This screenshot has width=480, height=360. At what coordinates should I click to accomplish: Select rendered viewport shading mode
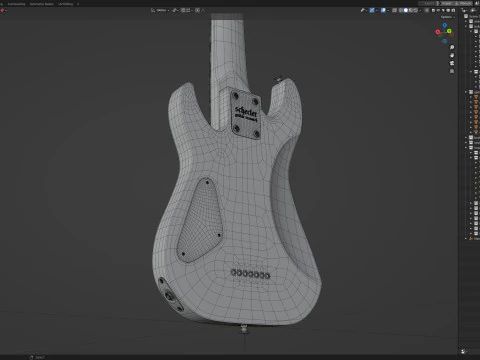coord(416,10)
